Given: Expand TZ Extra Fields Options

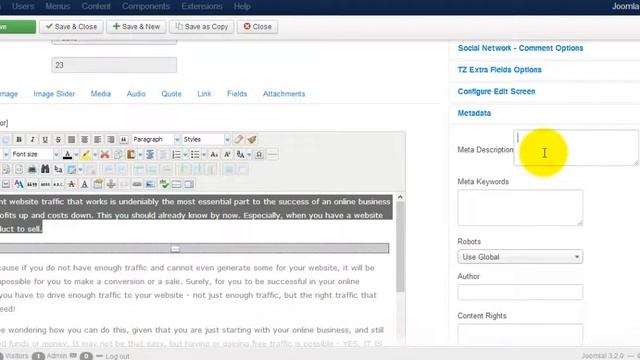Looking at the screenshot, I should pos(500,70).
